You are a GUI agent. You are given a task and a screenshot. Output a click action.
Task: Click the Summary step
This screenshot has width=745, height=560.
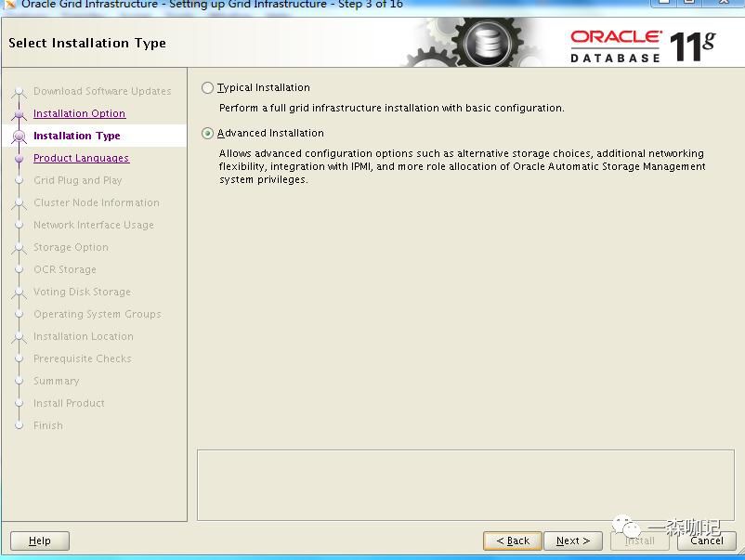pyautogui.click(x=56, y=382)
